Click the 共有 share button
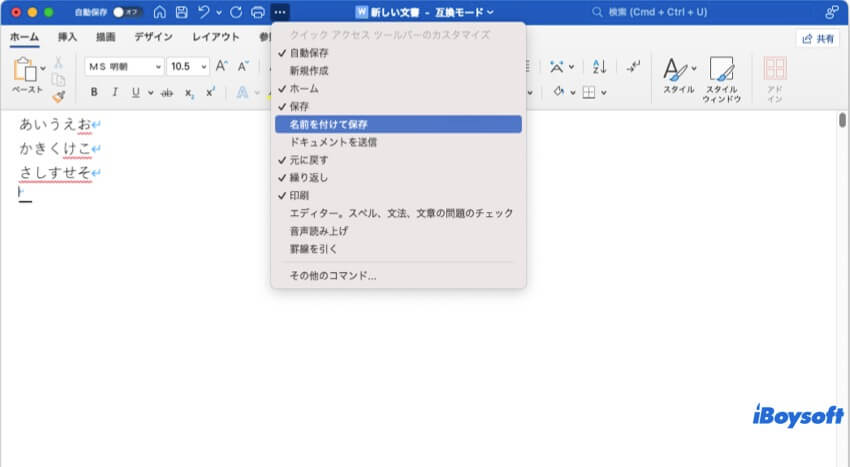This screenshot has width=850, height=467. pos(818,39)
